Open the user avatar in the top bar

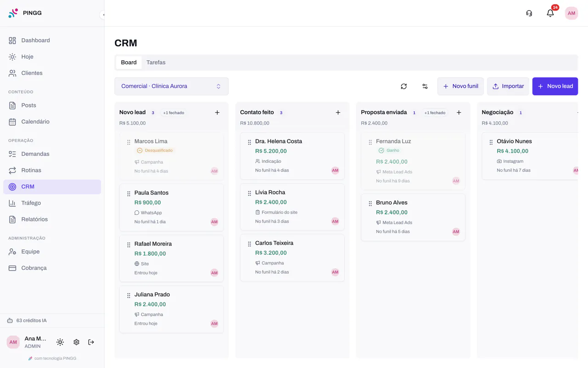point(571,13)
